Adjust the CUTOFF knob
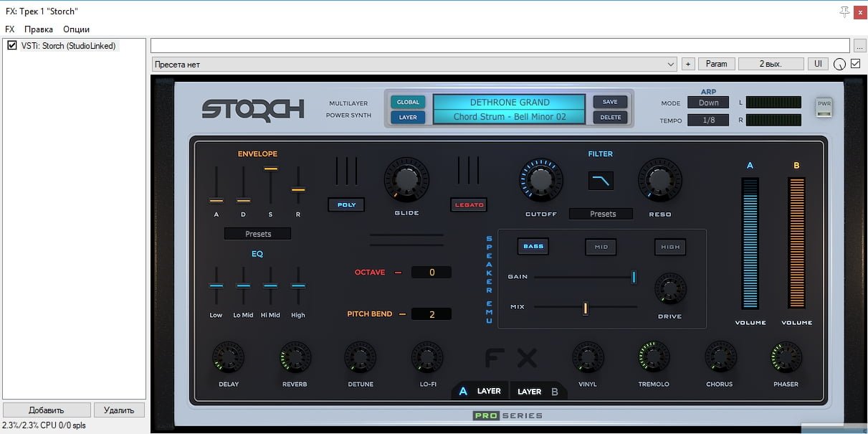 click(x=541, y=180)
